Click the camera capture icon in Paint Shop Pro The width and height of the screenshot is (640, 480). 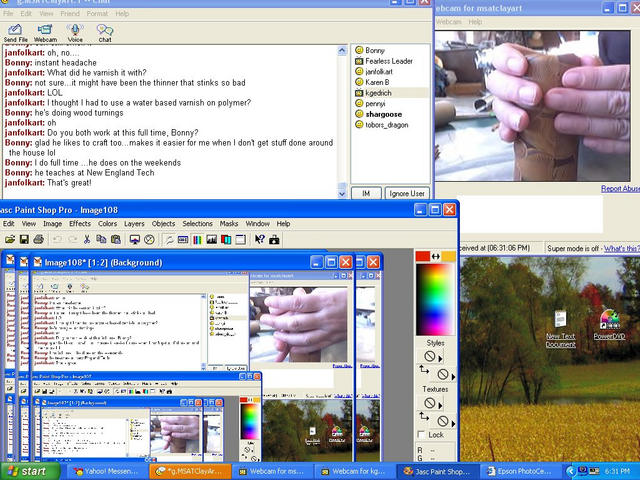274,239
